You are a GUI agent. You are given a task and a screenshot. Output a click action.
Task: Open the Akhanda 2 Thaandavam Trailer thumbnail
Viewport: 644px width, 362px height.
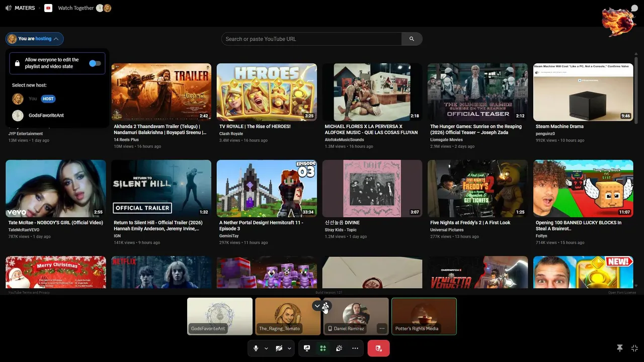click(x=161, y=92)
